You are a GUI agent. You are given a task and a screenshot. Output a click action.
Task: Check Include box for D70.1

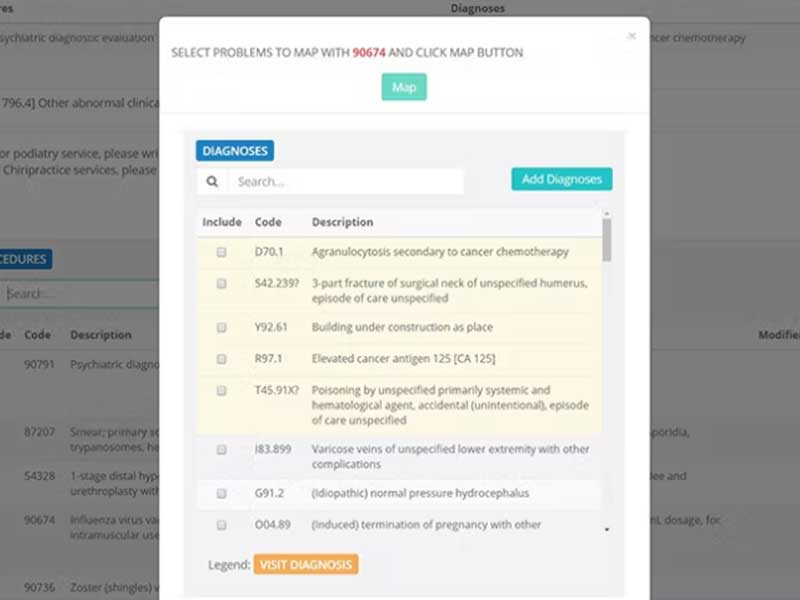point(222,252)
